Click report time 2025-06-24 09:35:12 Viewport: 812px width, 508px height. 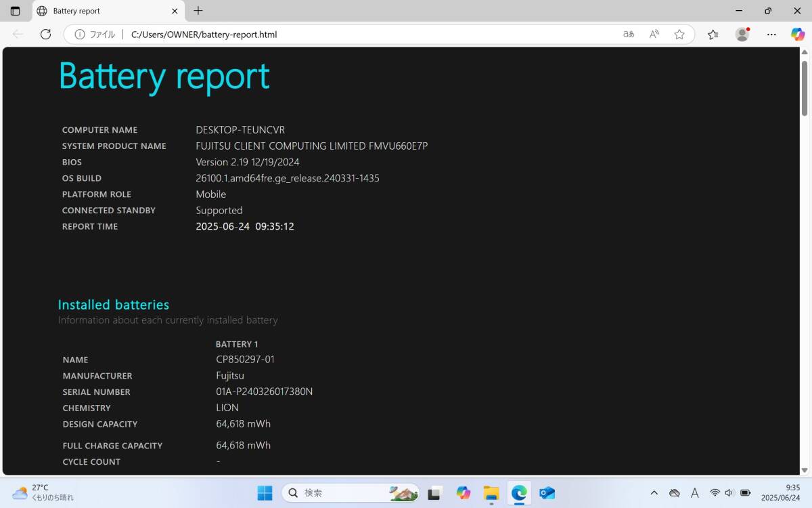(245, 227)
